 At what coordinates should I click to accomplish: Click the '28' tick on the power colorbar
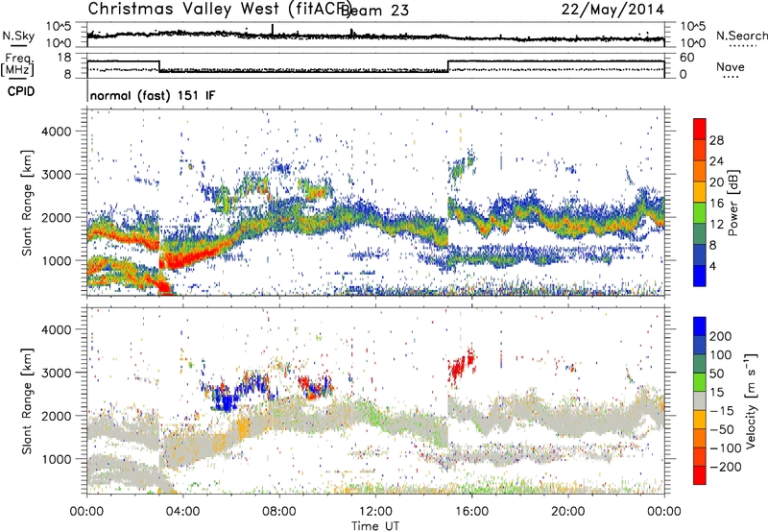716,140
